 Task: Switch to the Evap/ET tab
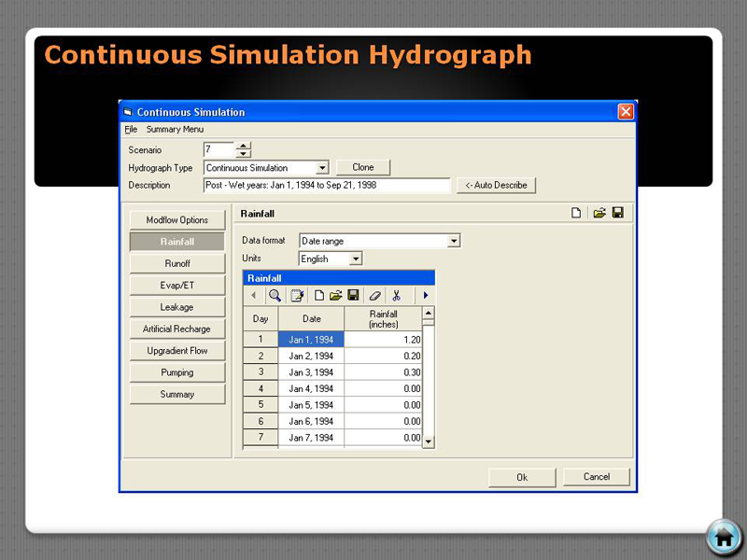pos(177,286)
